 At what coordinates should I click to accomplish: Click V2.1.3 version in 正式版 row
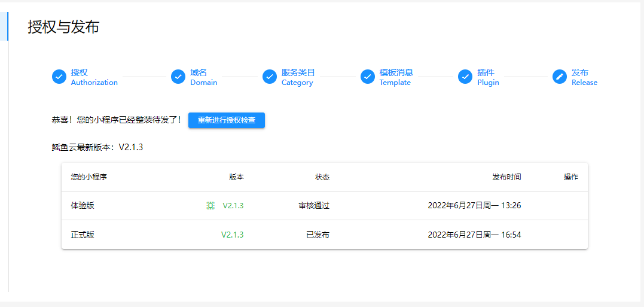(232, 235)
